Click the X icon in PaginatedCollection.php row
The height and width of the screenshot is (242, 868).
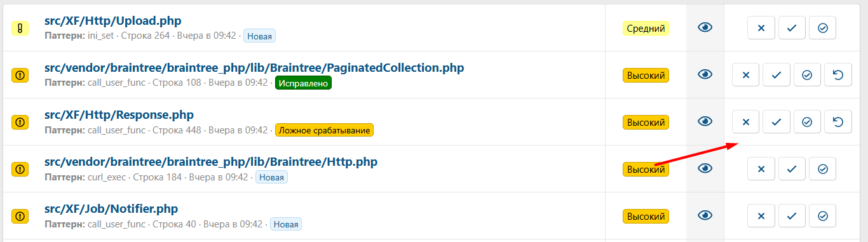(x=746, y=75)
